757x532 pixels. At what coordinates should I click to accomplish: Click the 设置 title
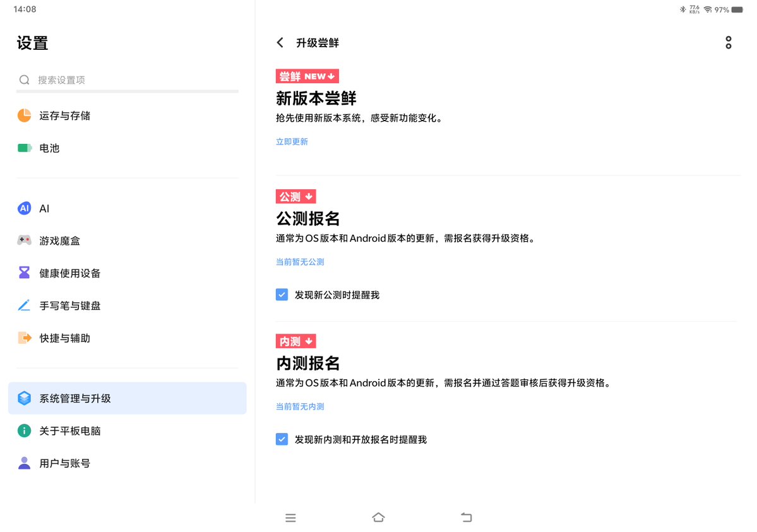point(32,43)
